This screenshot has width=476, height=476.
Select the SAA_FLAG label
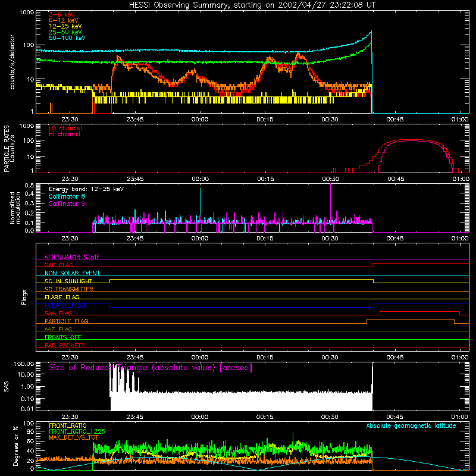pyautogui.click(x=58, y=313)
